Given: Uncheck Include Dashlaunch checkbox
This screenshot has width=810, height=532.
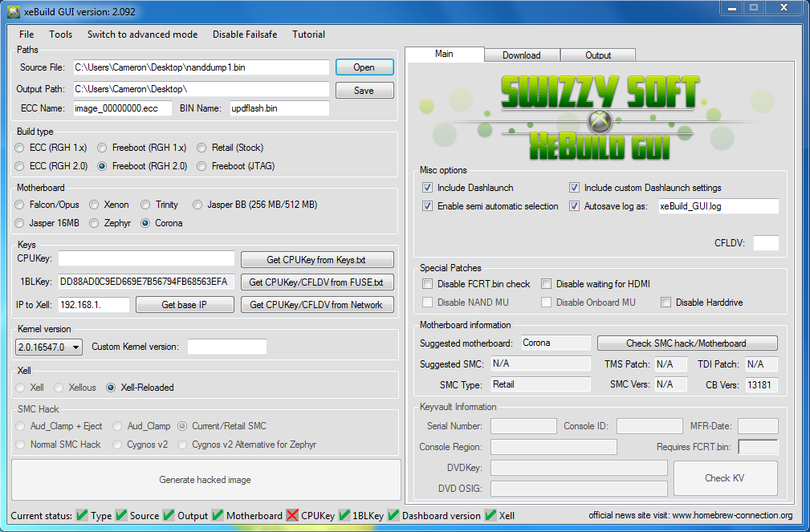Looking at the screenshot, I should point(428,188).
